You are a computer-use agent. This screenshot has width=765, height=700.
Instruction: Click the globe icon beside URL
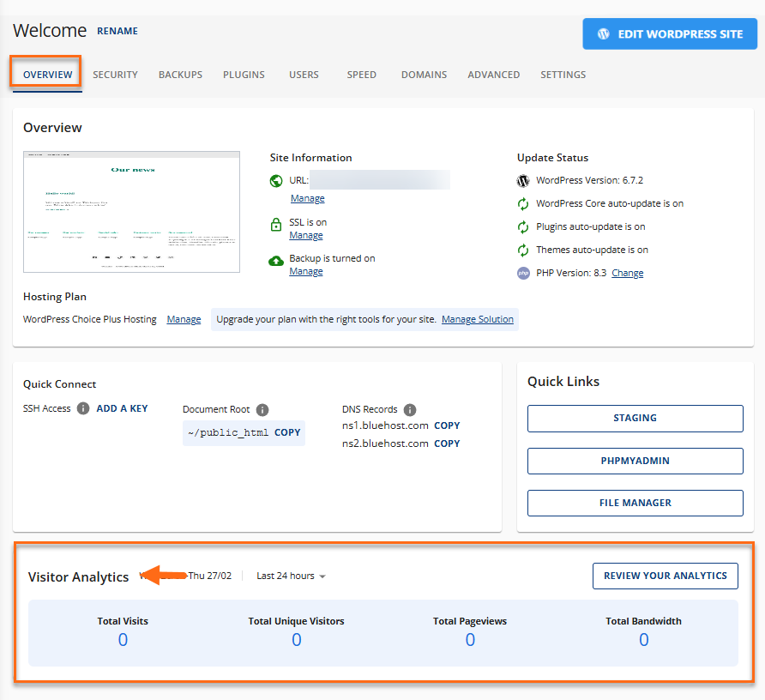click(x=276, y=181)
